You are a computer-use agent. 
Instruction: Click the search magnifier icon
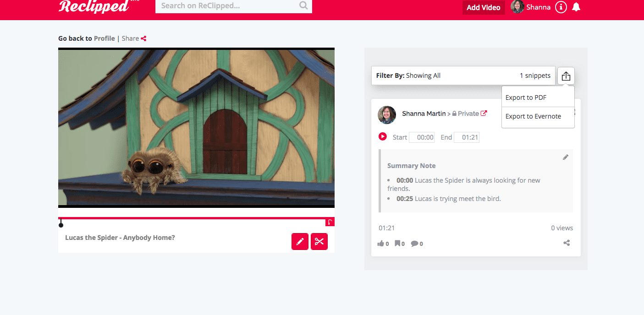pos(303,5)
